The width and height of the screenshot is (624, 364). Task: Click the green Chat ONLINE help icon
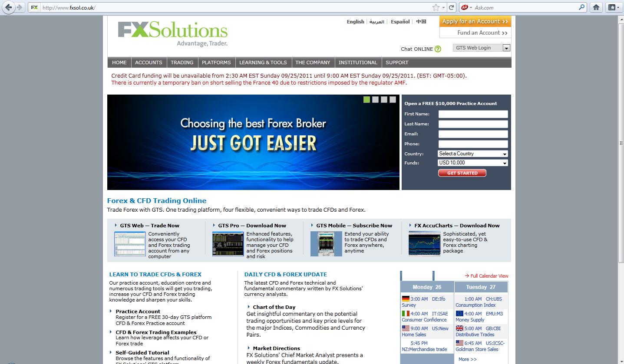[x=438, y=49]
